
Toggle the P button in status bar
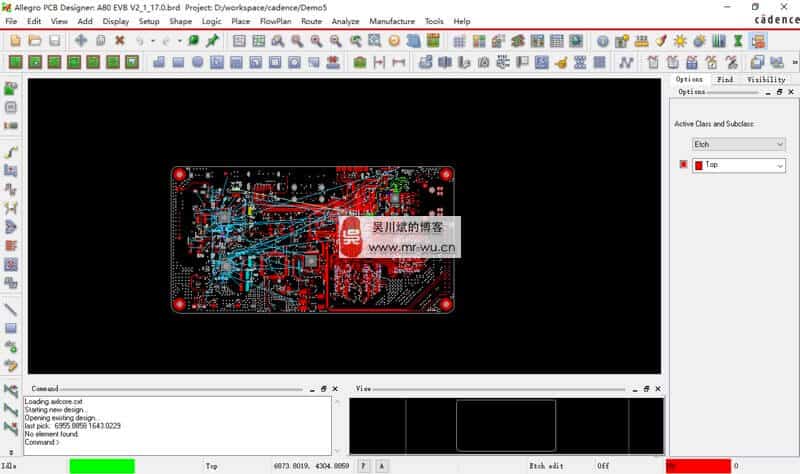(363, 466)
